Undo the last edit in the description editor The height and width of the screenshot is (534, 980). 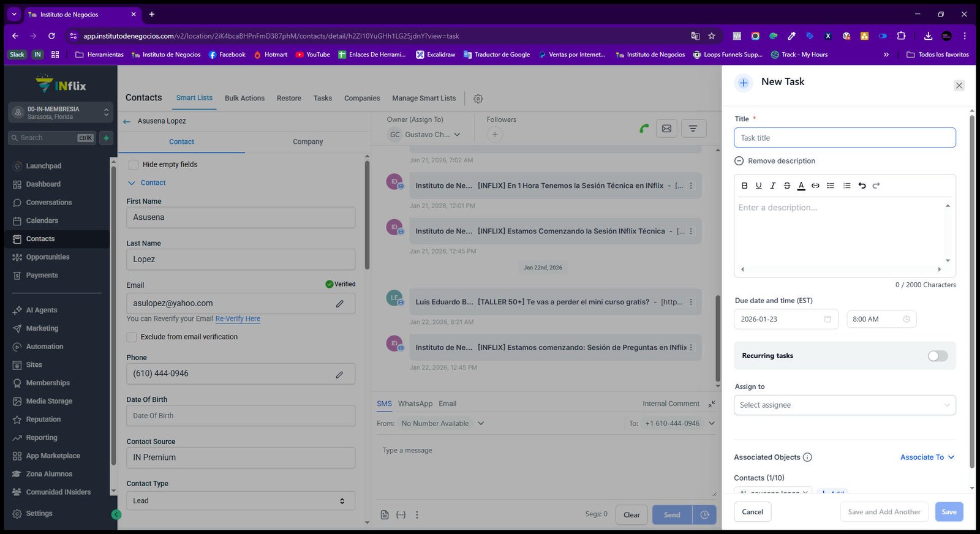862,186
